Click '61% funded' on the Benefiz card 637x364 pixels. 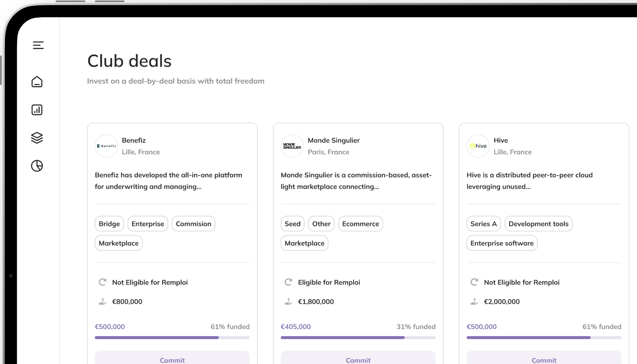[230, 327]
